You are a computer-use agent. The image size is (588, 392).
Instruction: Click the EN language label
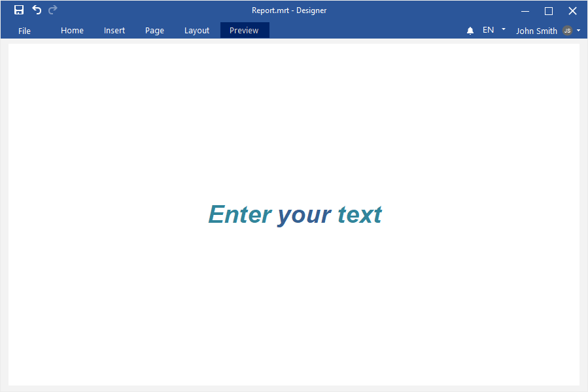click(488, 30)
